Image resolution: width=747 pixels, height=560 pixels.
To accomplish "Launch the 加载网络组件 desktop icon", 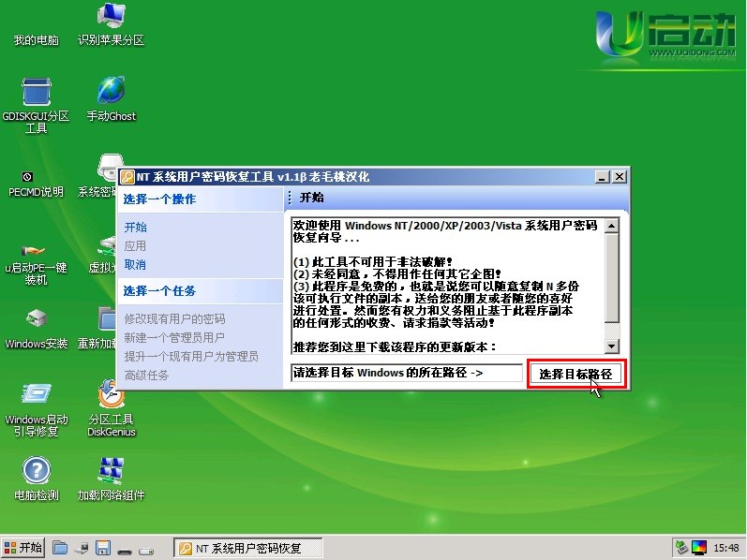I will pyautogui.click(x=111, y=479).
